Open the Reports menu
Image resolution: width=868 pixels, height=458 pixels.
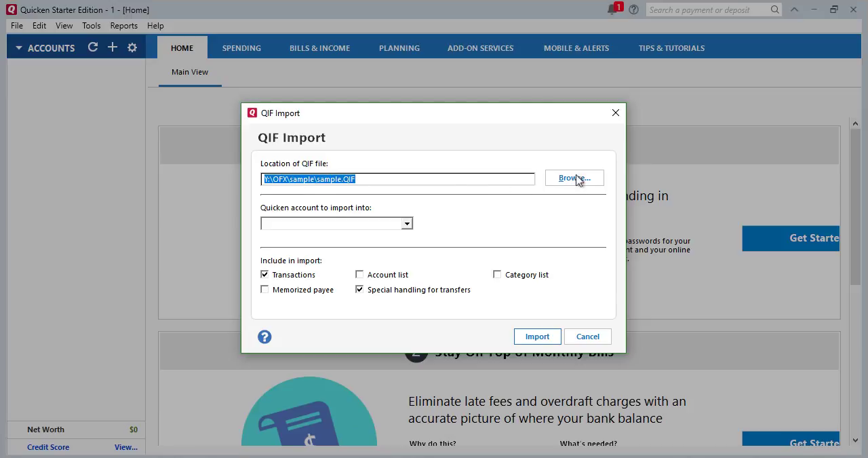pyautogui.click(x=124, y=25)
